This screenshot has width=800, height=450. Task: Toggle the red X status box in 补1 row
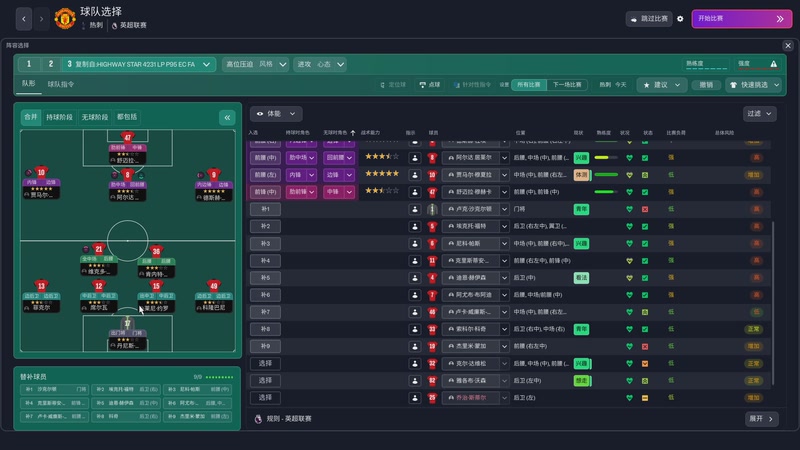tap(645, 209)
